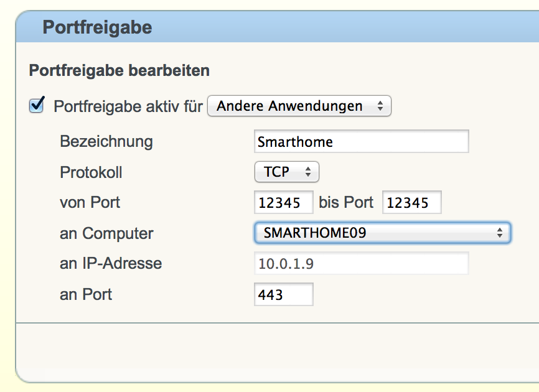Image resolution: width=539 pixels, height=392 pixels.
Task: Click the 'an Computer' label
Action: point(106,233)
